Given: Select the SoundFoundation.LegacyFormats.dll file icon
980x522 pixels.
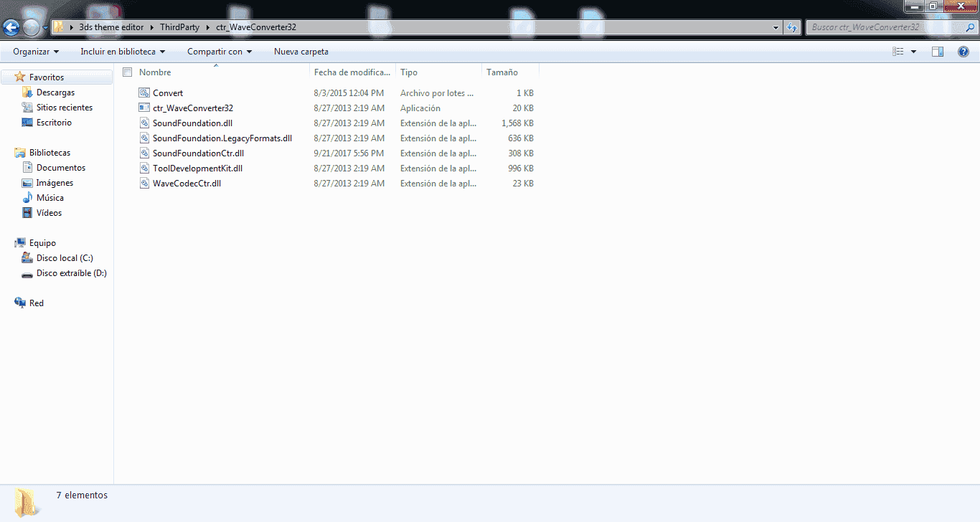Looking at the screenshot, I should point(145,138).
